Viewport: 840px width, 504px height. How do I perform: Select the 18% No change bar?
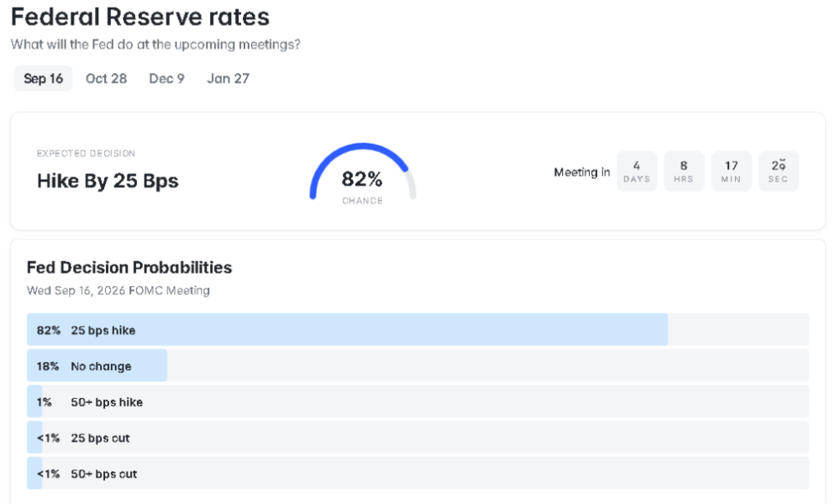tap(417, 365)
